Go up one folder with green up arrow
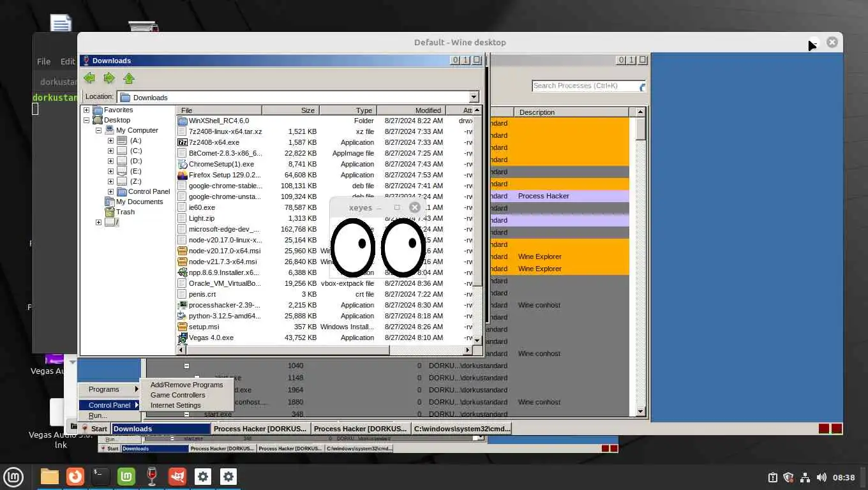868x490 pixels. (129, 78)
